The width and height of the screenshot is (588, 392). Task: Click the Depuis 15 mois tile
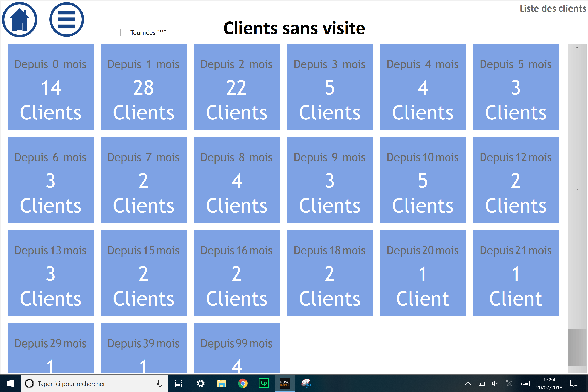144,273
